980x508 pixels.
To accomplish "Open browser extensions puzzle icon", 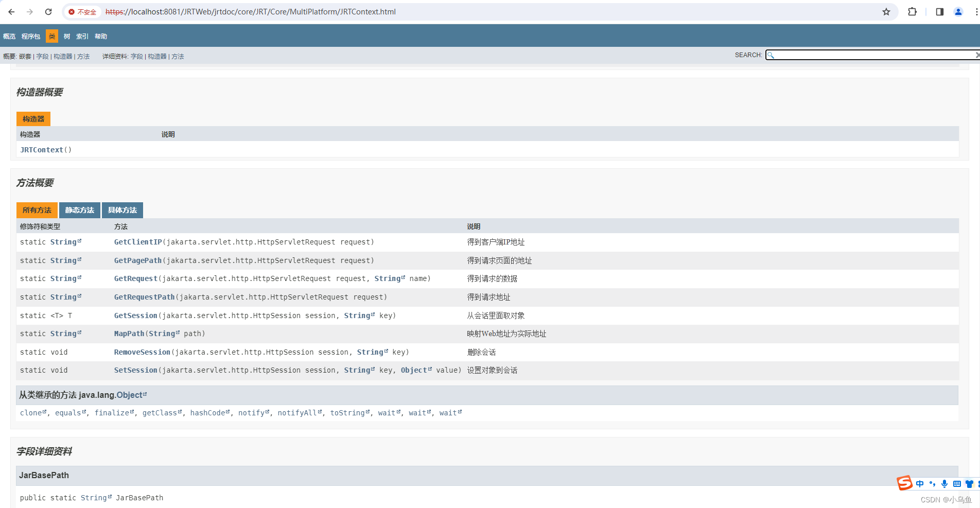I will (912, 12).
